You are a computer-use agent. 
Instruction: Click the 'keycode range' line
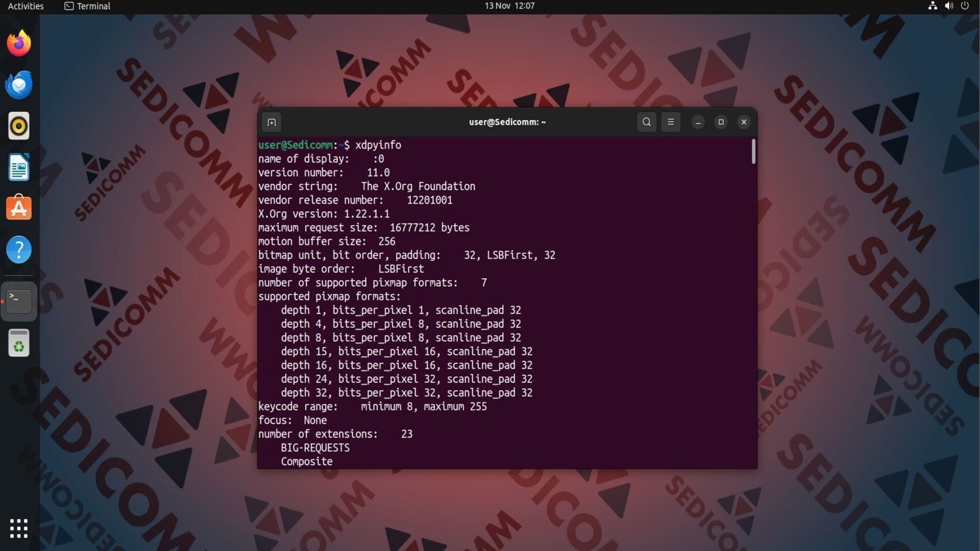click(x=373, y=407)
